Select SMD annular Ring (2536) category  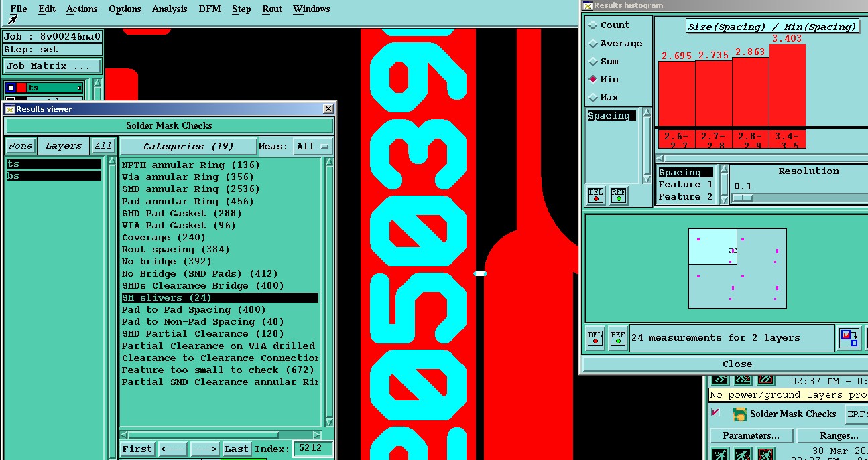coord(219,189)
